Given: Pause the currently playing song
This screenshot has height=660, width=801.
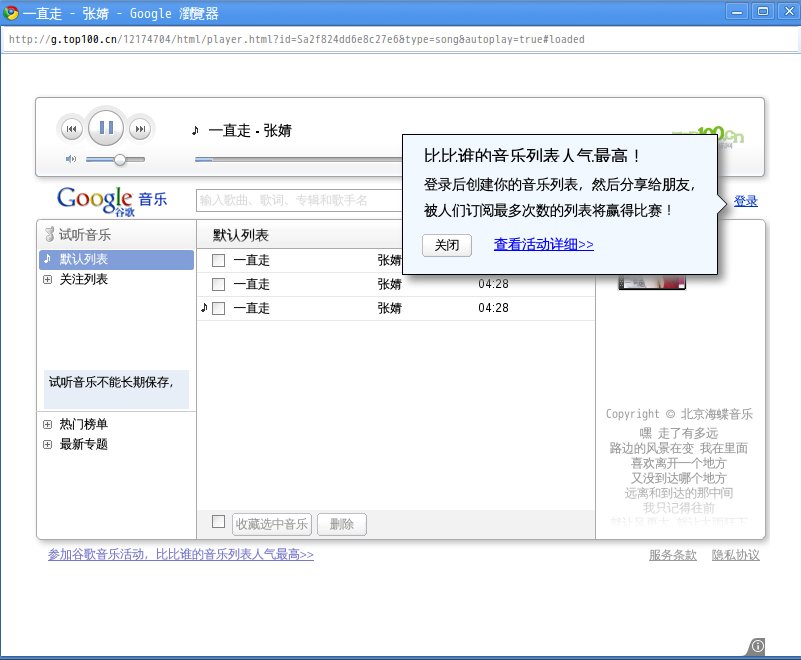Looking at the screenshot, I should [106, 127].
